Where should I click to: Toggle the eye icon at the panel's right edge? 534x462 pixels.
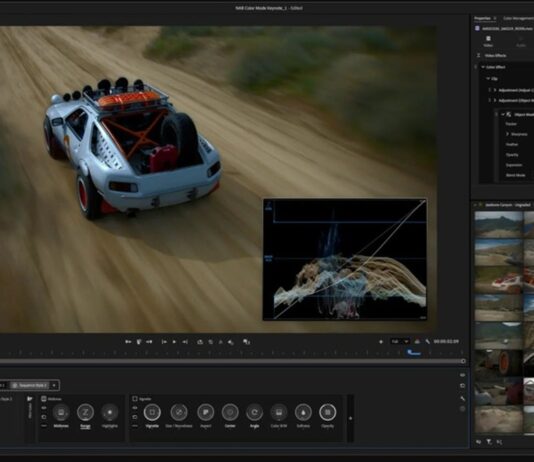(462, 375)
